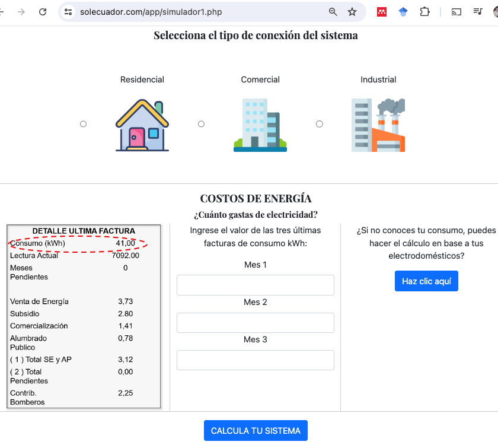Open the blue graduation cap extension

click(x=403, y=12)
